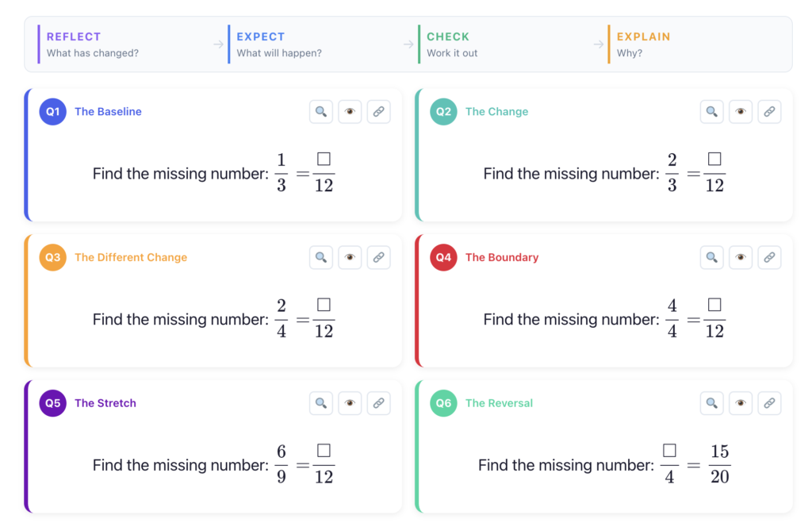
Task: Click the link icon on Q2 The Change
Action: (769, 112)
